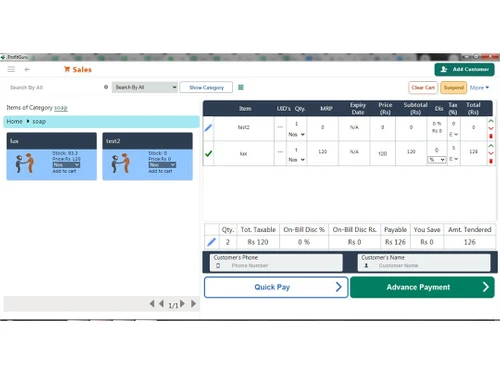
Task: Open tax type dropdown in test2 row
Action: click(x=453, y=134)
